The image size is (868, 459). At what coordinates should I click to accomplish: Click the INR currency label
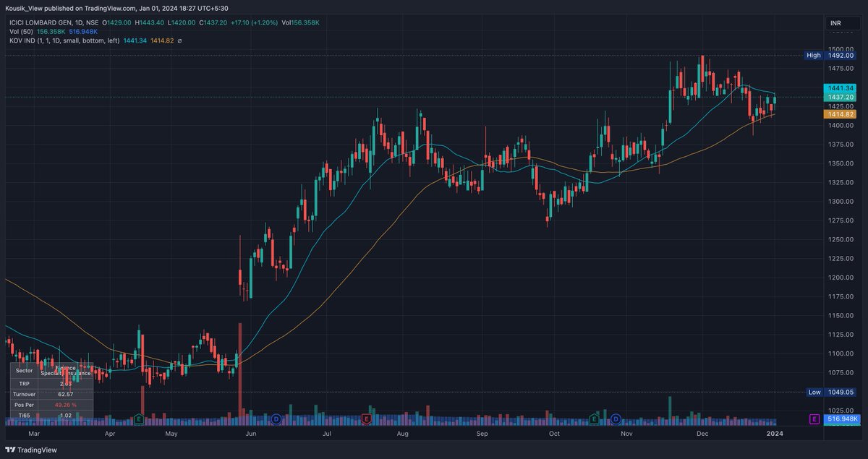coord(836,23)
